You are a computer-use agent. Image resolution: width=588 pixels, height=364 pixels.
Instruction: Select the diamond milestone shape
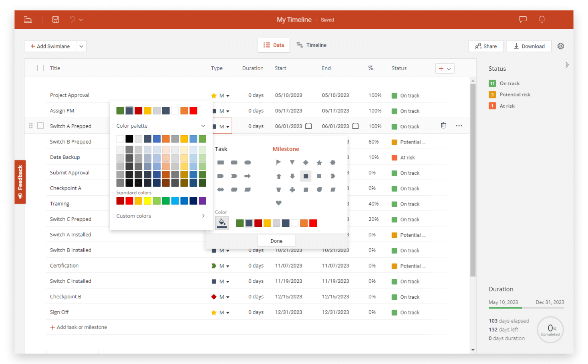(x=306, y=162)
